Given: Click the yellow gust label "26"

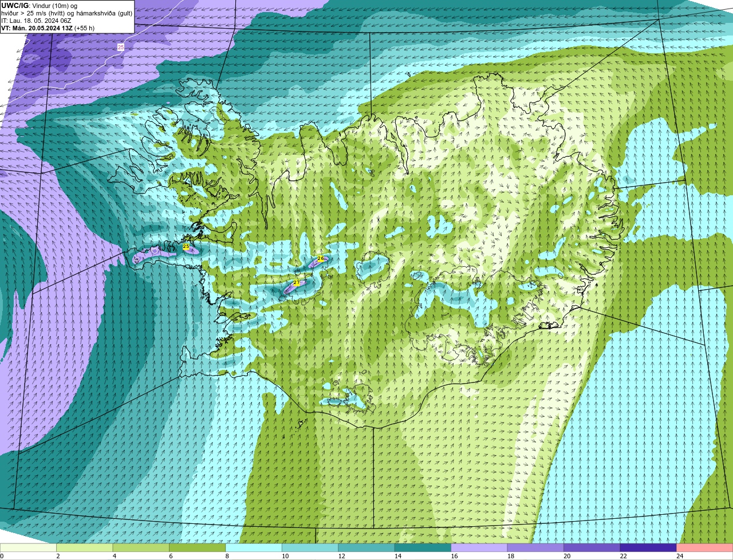Looking at the screenshot, I should [320, 259].
